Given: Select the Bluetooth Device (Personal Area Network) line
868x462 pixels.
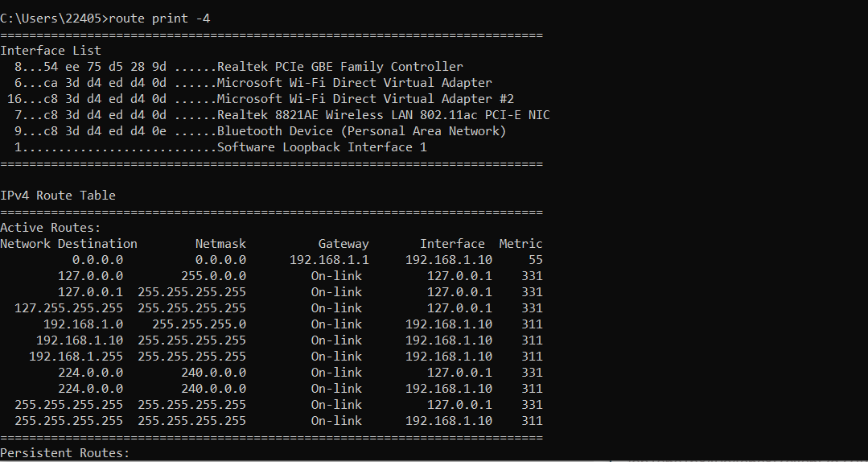Looking at the screenshot, I should point(260,130).
